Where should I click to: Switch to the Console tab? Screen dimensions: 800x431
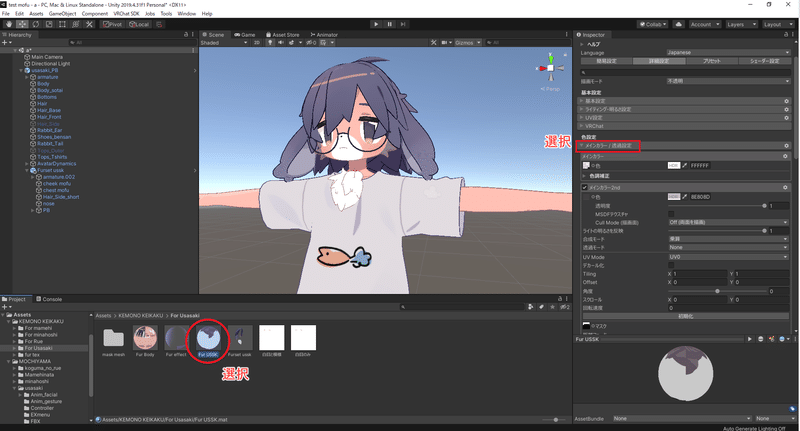pos(49,299)
